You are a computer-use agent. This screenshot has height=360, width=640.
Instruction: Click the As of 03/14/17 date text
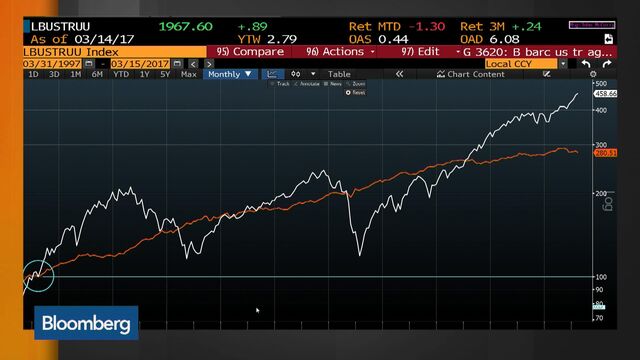pyautogui.click(x=82, y=39)
